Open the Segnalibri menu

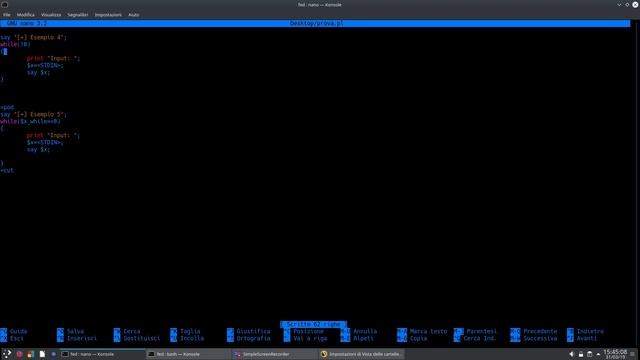[x=78, y=15]
